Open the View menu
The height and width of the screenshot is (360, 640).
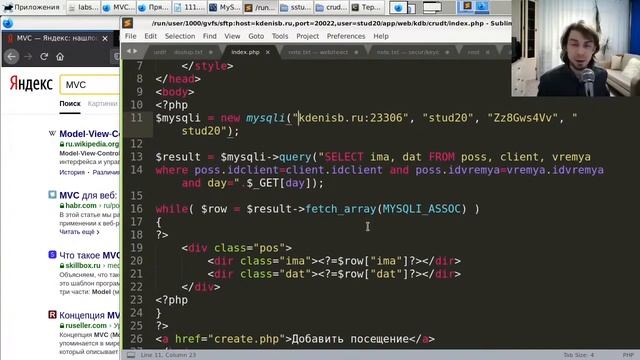click(232, 36)
